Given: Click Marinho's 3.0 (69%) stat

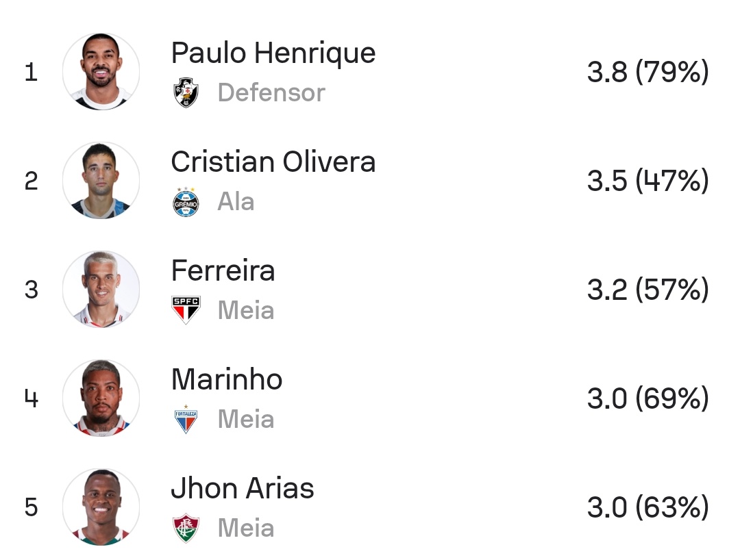Looking at the screenshot, I should point(647,398).
